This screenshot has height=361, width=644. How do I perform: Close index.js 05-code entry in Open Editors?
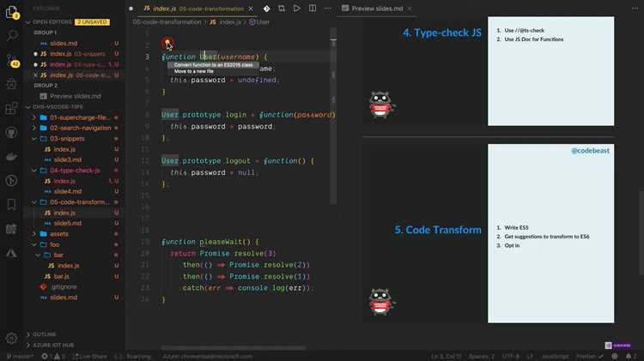point(36,75)
